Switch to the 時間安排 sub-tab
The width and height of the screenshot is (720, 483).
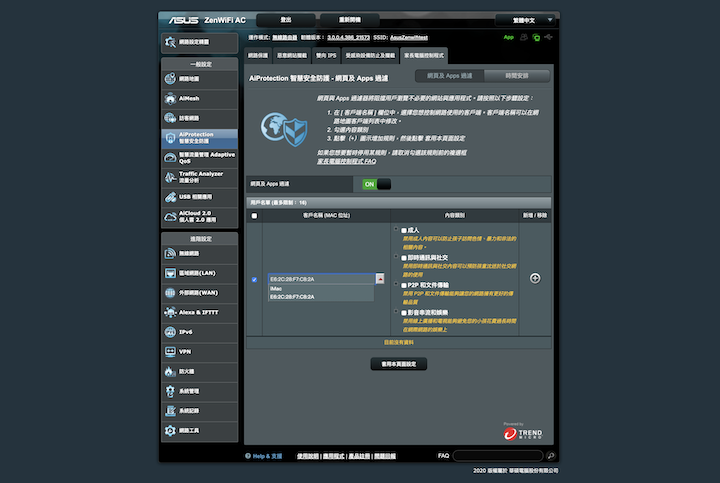click(x=517, y=76)
